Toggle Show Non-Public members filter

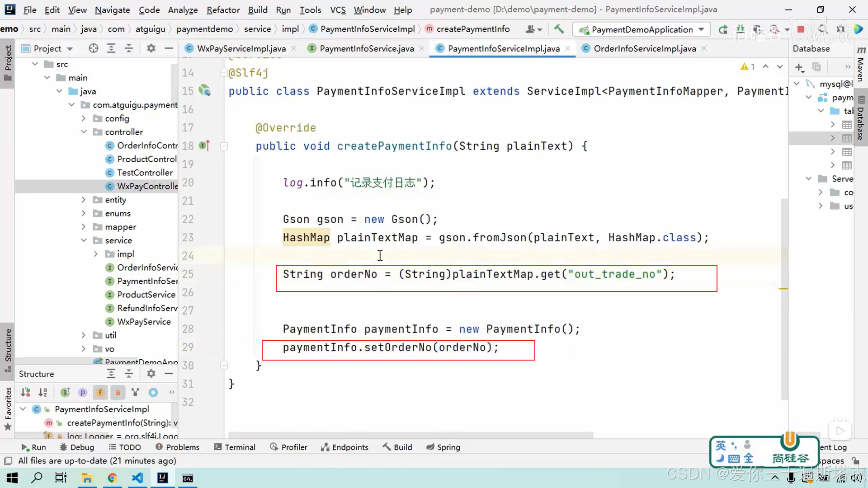click(118, 392)
